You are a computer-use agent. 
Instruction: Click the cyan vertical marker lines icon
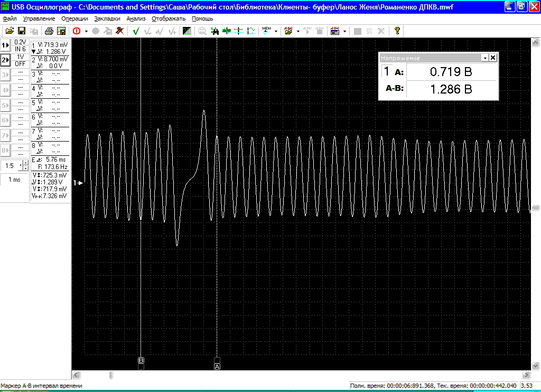pos(239,31)
